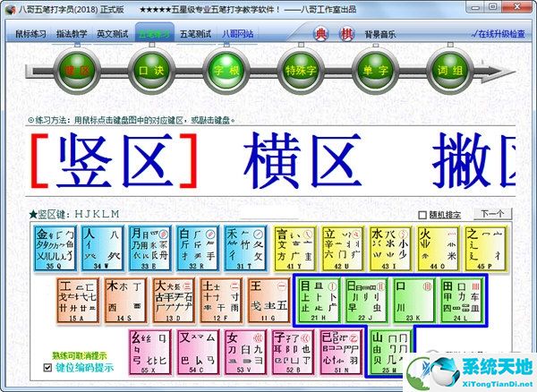537x392 pixels.
Task: Click the 口诀 round green button
Action: click(152, 71)
